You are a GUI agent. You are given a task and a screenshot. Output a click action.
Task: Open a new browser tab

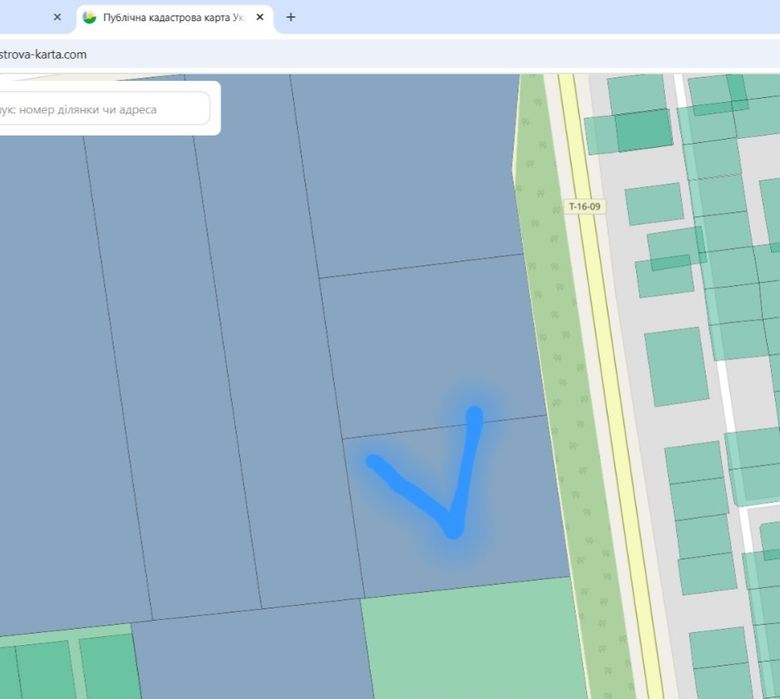[x=291, y=17]
